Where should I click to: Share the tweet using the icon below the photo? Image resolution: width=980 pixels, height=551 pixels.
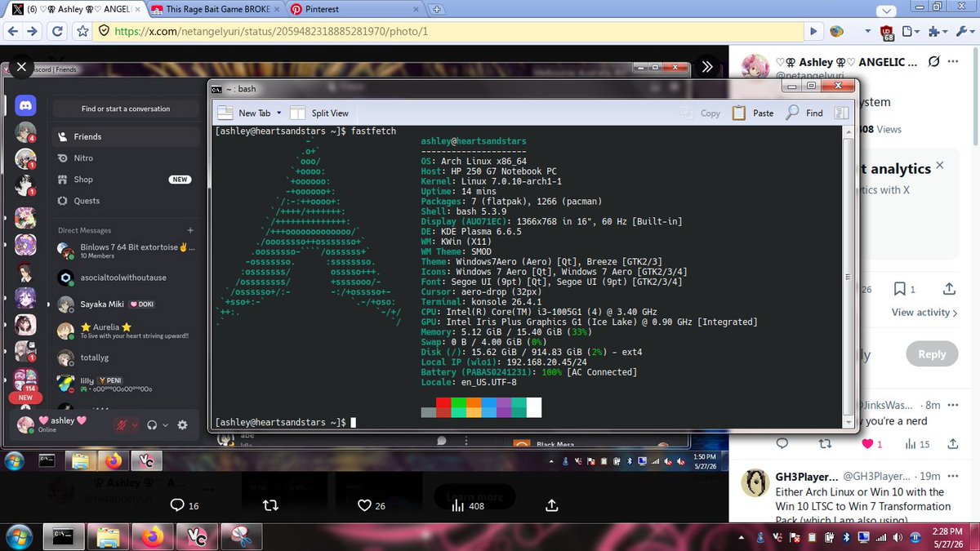click(552, 506)
